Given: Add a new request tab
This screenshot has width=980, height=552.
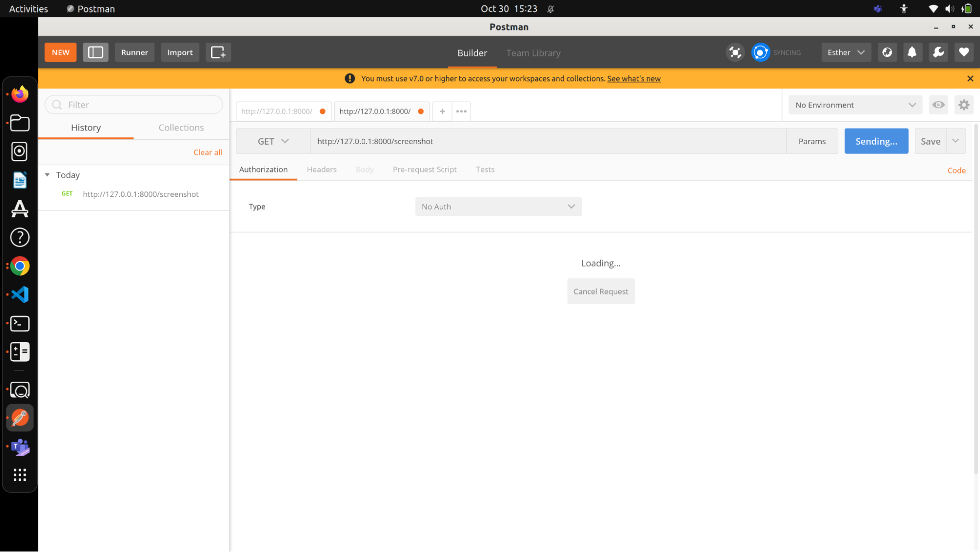Looking at the screenshot, I should click(442, 111).
